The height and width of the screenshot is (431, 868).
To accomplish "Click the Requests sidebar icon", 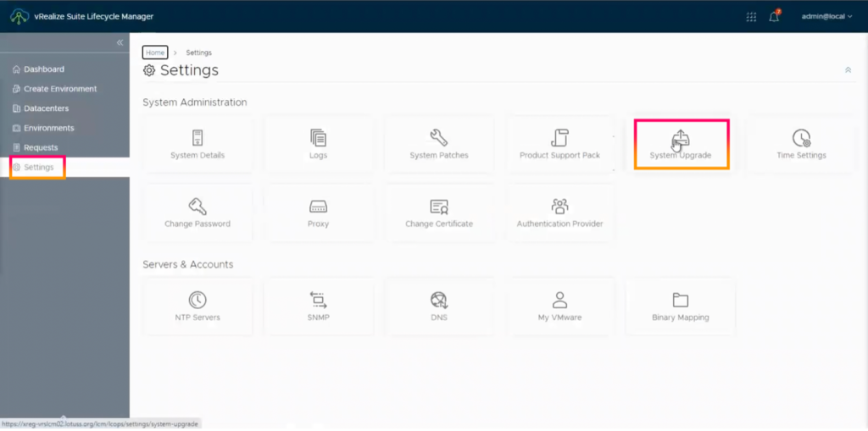I will (x=16, y=147).
